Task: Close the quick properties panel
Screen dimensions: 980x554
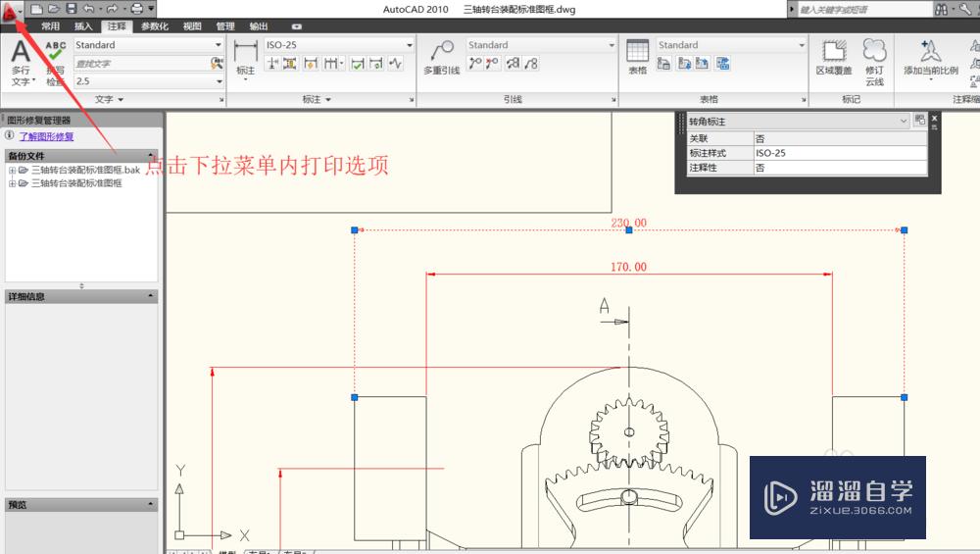Action: click(934, 118)
